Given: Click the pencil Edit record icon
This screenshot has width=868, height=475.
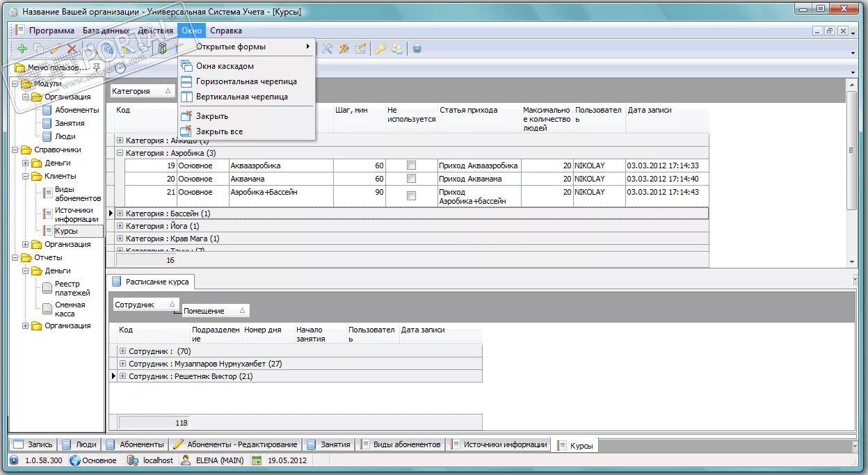Looking at the screenshot, I should pyautogui.click(x=56, y=49).
